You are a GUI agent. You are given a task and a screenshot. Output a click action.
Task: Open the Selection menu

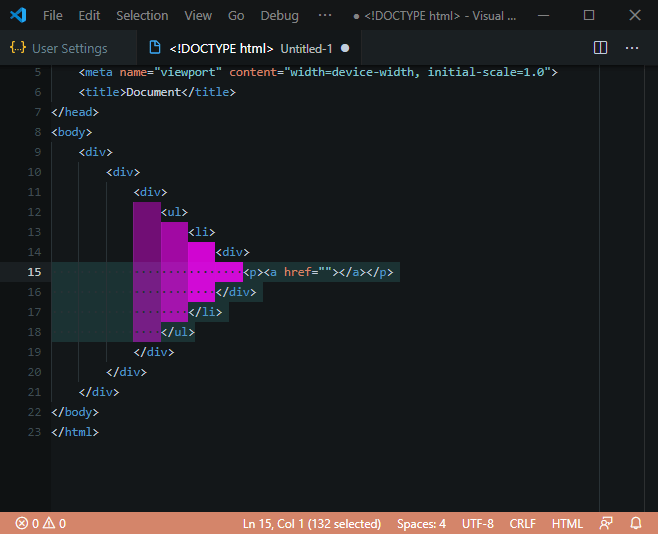(x=142, y=16)
